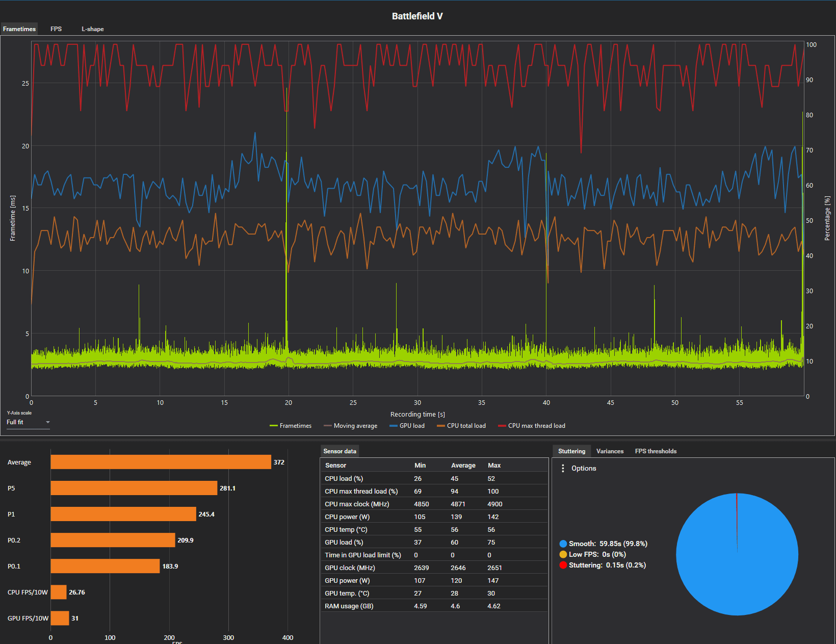Select the CPU load (%) row
836x644 pixels.
(434, 478)
